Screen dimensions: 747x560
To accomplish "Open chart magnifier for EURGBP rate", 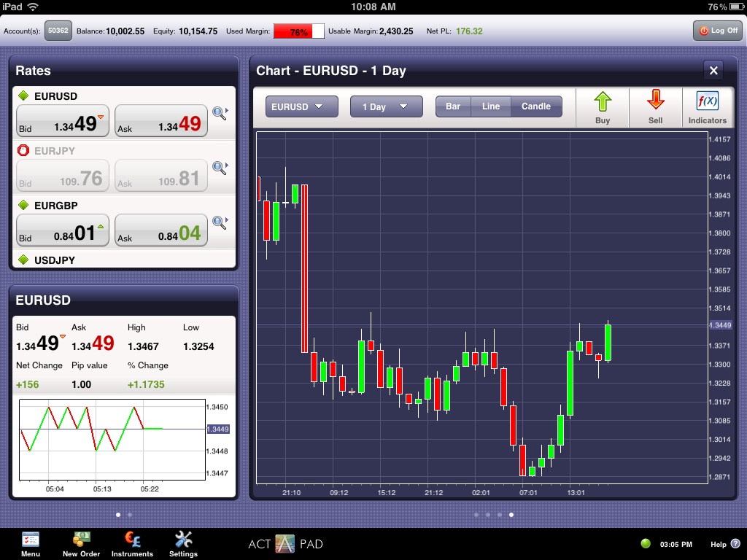I will click(x=220, y=222).
